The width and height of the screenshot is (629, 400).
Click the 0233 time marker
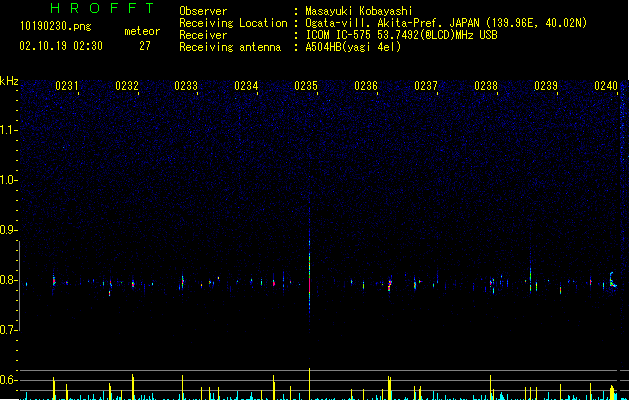[x=186, y=85]
